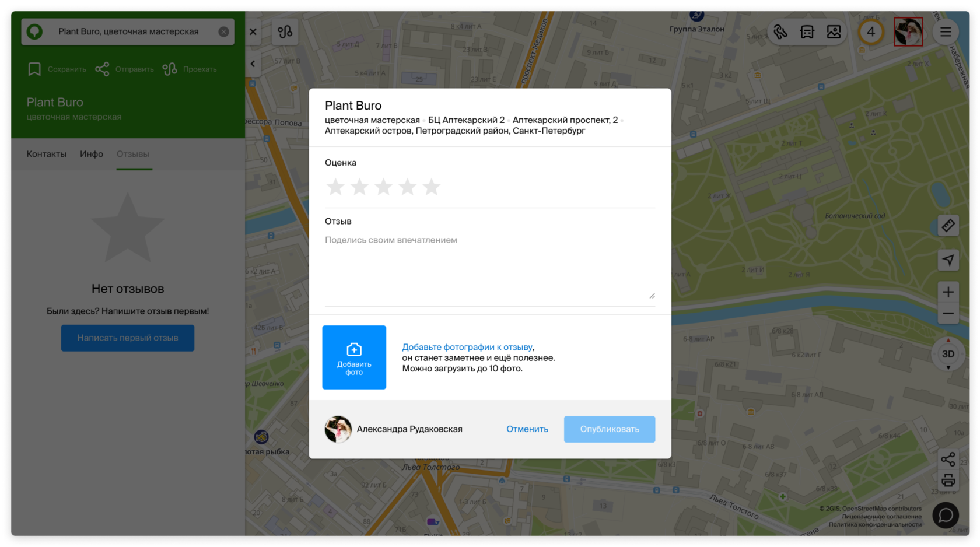This screenshot has height=547, width=980.
Task: Click the circular badge showing 4
Action: (x=871, y=32)
